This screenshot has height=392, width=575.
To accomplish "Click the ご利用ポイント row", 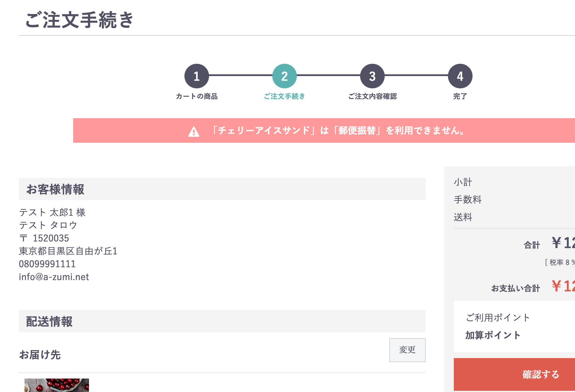I will tap(514, 317).
